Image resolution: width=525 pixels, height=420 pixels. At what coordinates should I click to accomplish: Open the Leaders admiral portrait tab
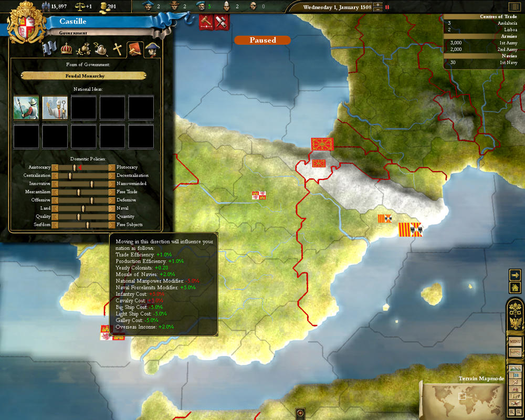coord(152,49)
